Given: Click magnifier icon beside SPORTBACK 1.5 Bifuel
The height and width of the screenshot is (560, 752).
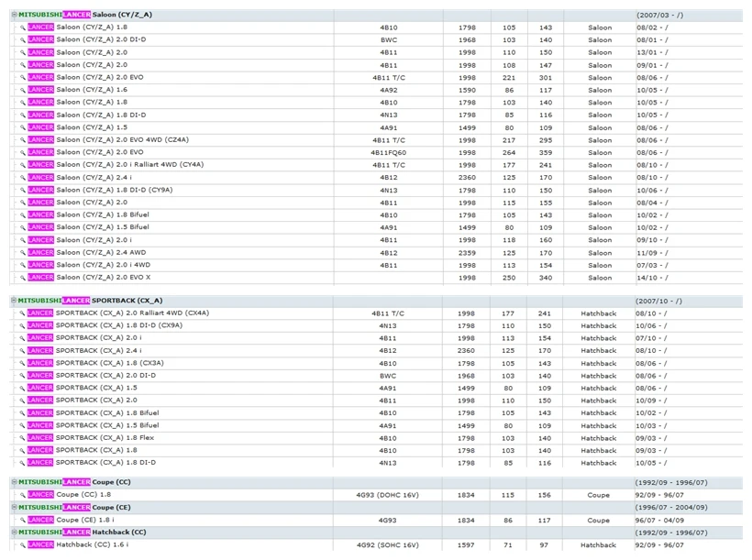Looking at the screenshot, I should tap(22, 426).
